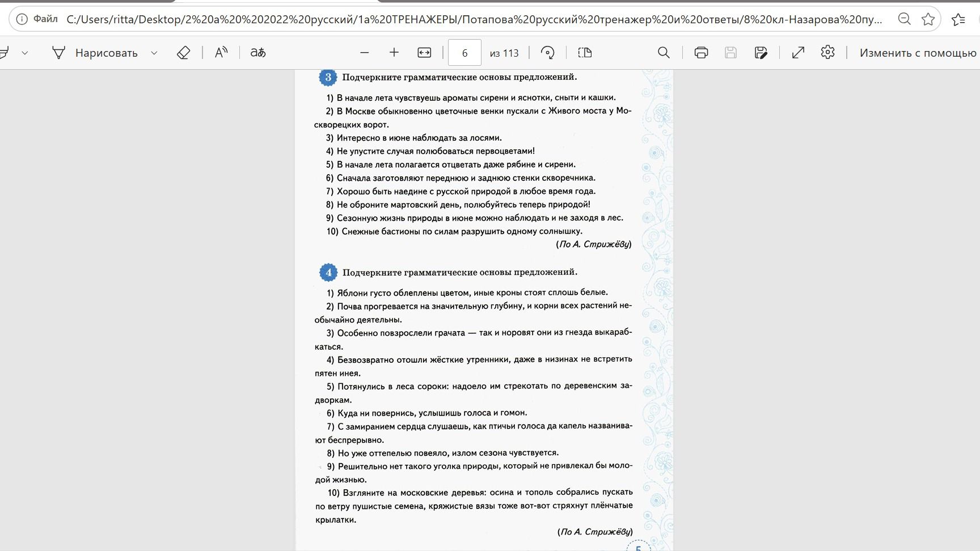Image resolution: width=980 pixels, height=551 pixels.
Task: Click sentence "Решительно нет такого уголка природы"
Action: click(x=474, y=472)
